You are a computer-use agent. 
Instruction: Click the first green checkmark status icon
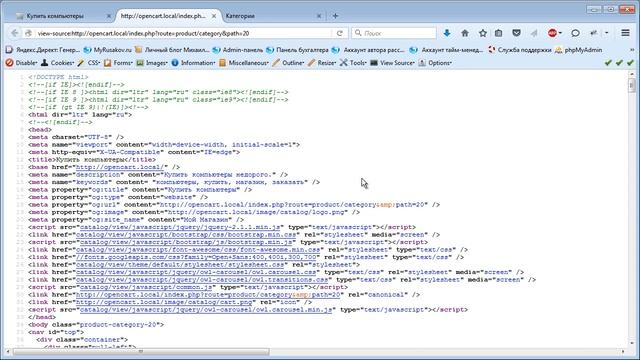pyautogui.click(x=608, y=63)
